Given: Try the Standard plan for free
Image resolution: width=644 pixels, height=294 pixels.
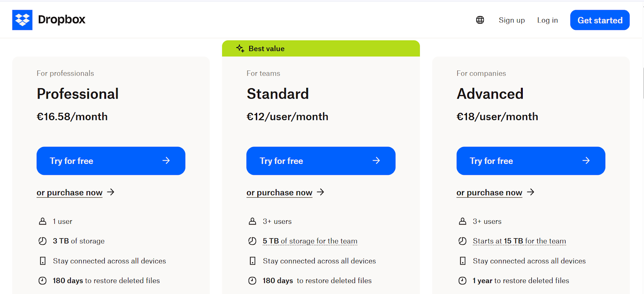Looking at the screenshot, I should pyautogui.click(x=321, y=161).
